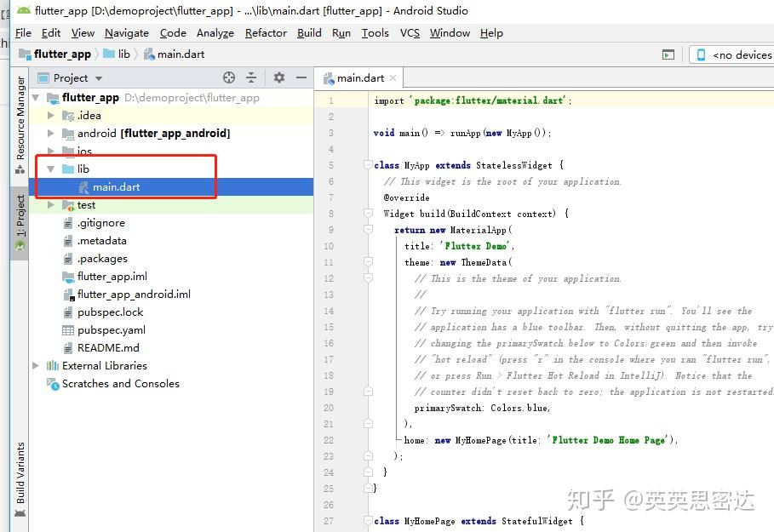Open the View menu

pyautogui.click(x=83, y=33)
